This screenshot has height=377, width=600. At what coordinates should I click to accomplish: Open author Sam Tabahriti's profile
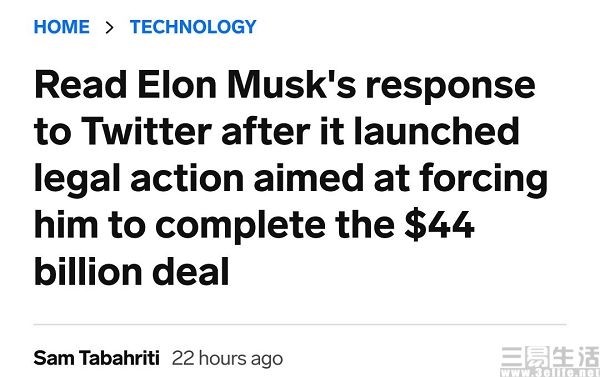[x=96, y=358]
